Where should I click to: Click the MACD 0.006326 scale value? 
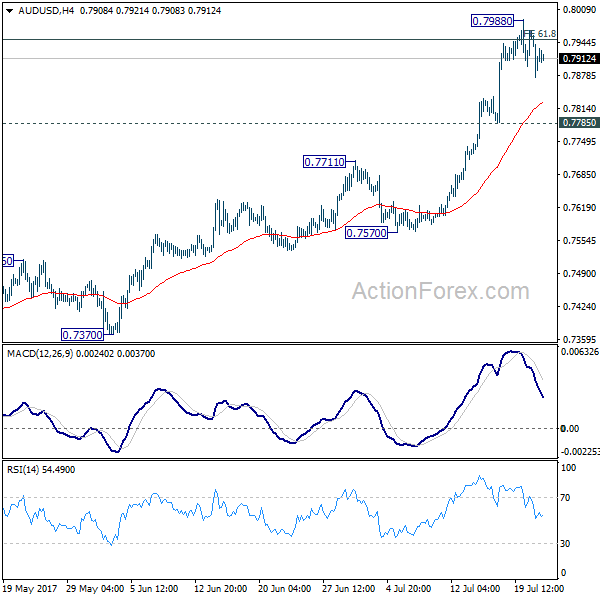(579, 352)
